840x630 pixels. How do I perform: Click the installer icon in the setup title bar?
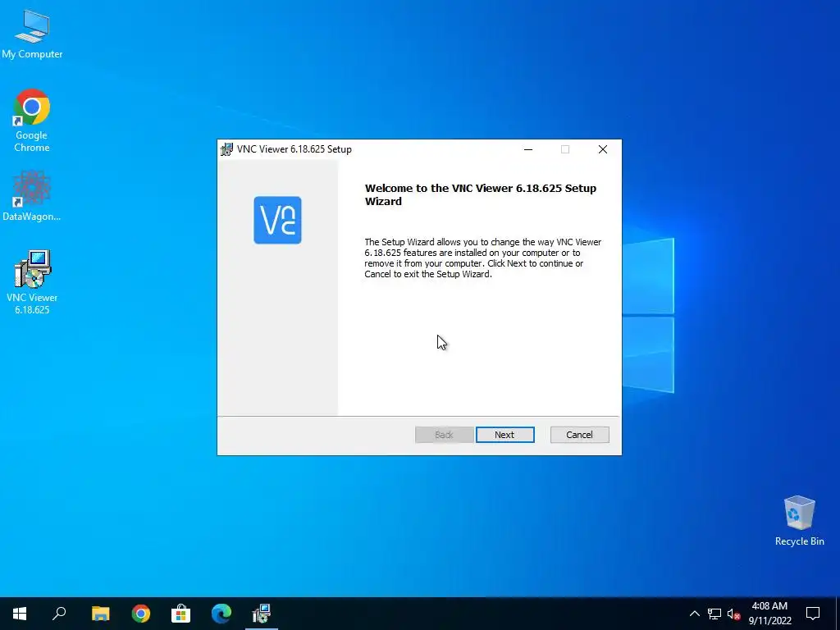226,149
